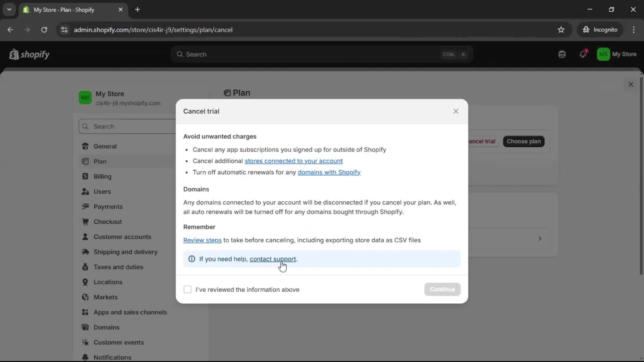
Task: Click the Markets globe icon
Action: 85,297
